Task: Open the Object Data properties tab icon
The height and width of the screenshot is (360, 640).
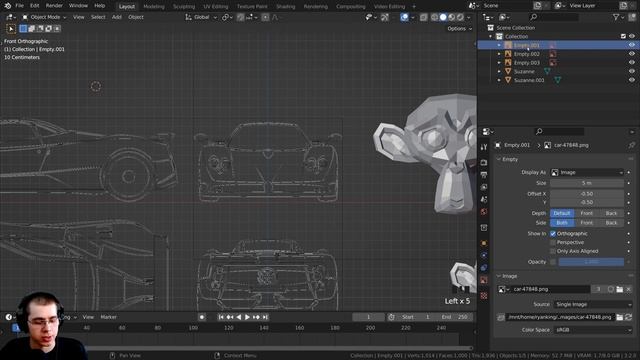Action: click(x=484, y=280)
